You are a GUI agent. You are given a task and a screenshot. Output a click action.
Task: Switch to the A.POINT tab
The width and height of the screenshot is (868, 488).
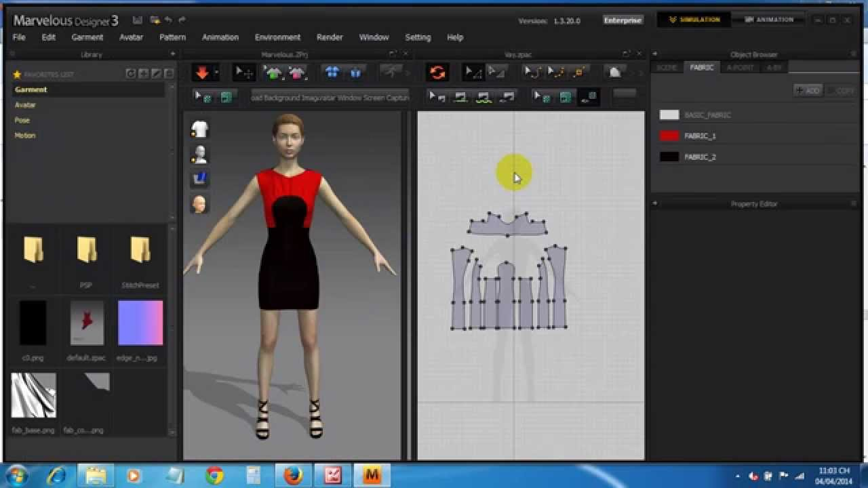(740, 68)
